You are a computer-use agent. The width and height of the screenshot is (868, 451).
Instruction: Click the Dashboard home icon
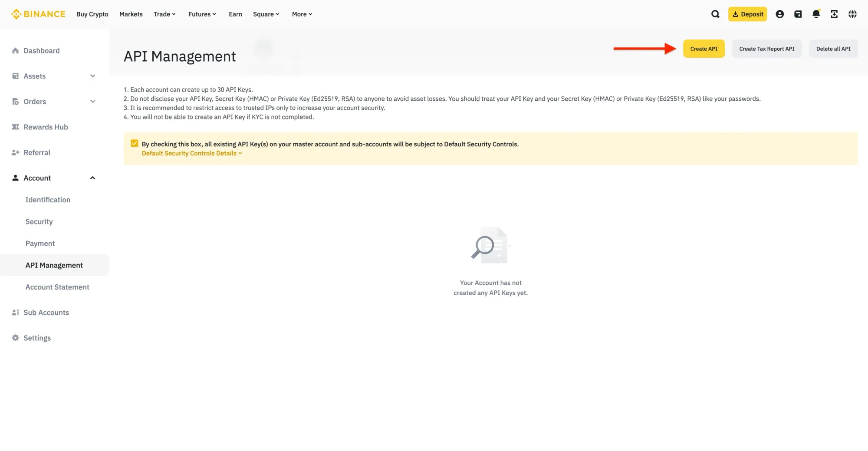click(x=15, y=51)
